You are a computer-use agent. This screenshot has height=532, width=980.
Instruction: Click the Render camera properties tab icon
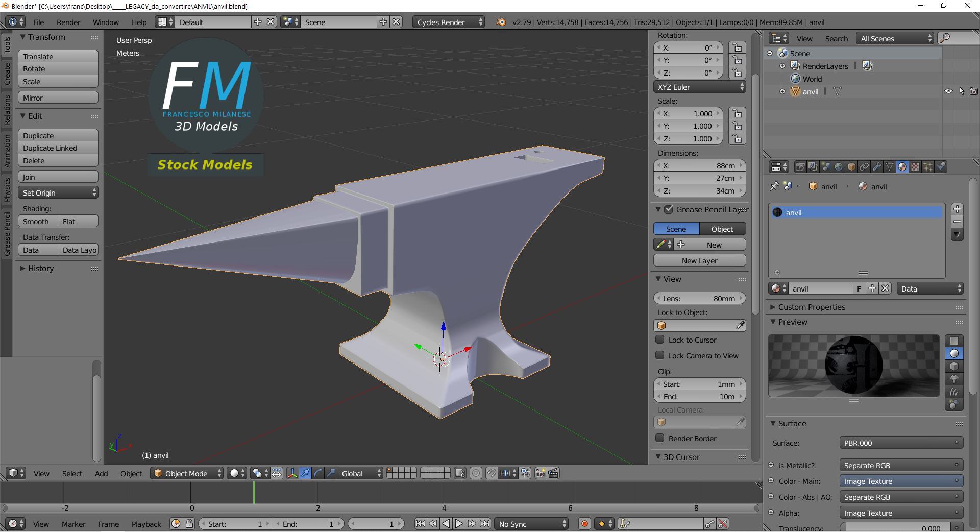pyautogui.click(x=800, y=167)
